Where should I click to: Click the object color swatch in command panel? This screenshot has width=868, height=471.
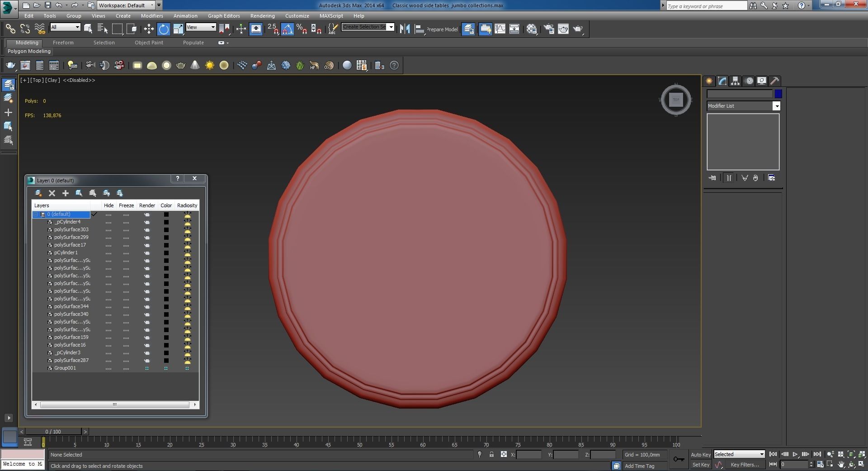[778, 94]
